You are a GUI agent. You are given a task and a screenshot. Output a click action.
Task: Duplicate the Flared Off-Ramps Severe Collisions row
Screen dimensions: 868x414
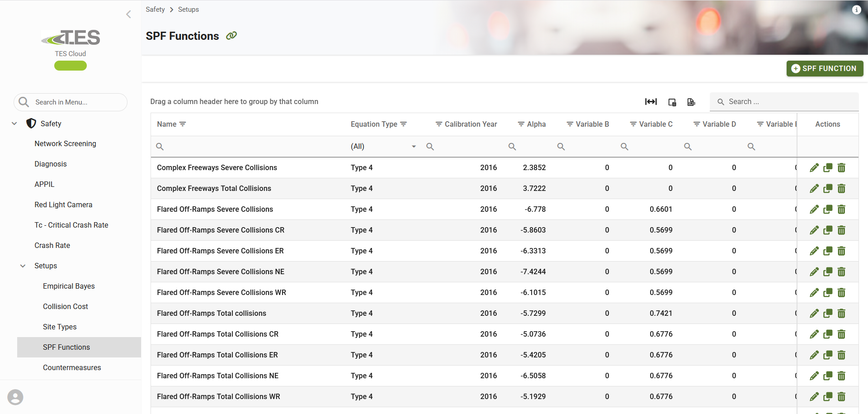point(828,209)
